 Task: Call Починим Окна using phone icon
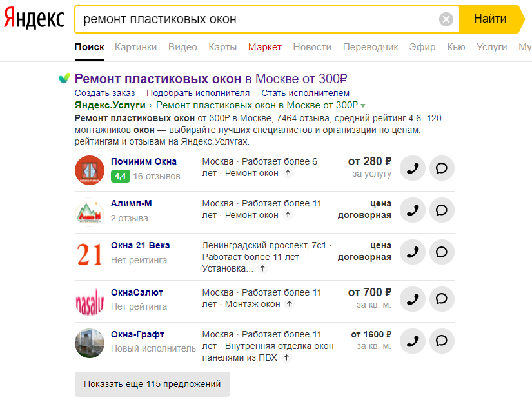(x=413, y=168)
